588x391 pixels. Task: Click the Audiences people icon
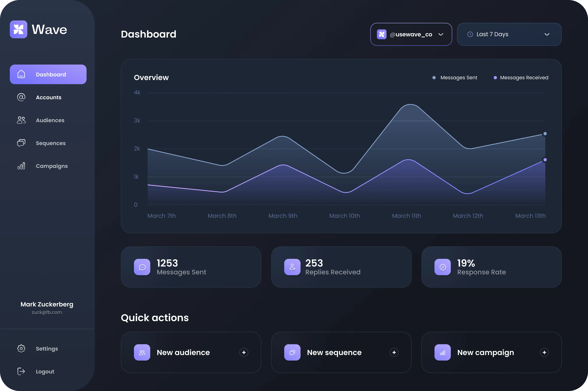pyautogui.click(x=21, y=120)
